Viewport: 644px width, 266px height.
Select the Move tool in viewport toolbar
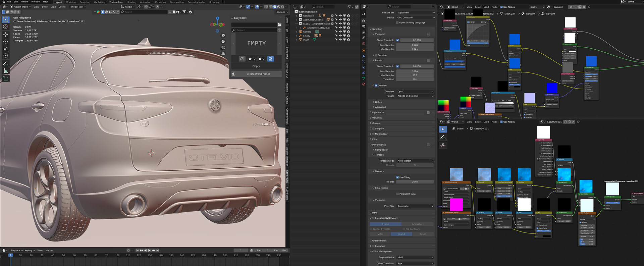[x=6, y=34]
